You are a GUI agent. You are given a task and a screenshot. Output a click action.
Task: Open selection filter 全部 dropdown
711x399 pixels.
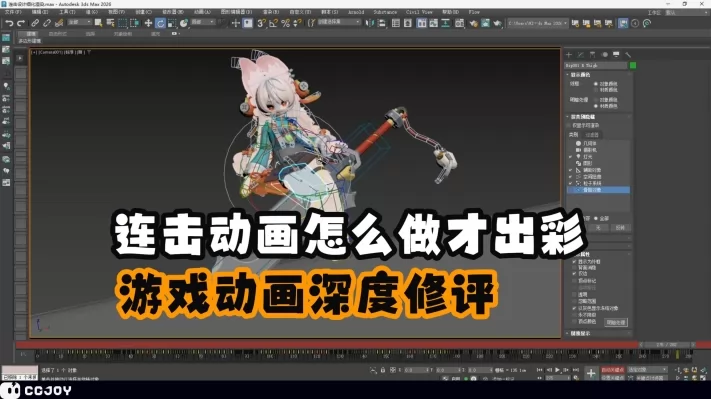point(79,22)
